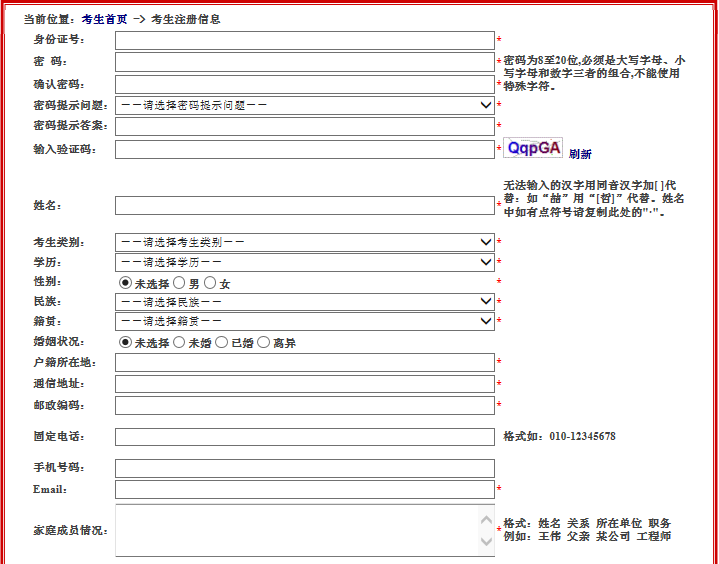
Task: Select 离异 marital status option
Action: pos(264,343)
